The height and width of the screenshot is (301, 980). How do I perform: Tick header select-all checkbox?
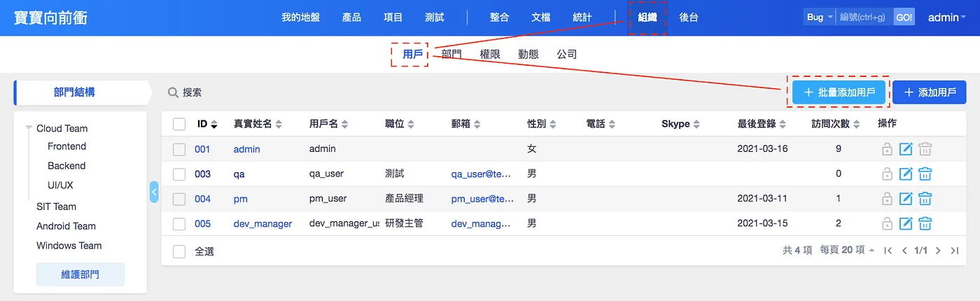click(179, 124)
